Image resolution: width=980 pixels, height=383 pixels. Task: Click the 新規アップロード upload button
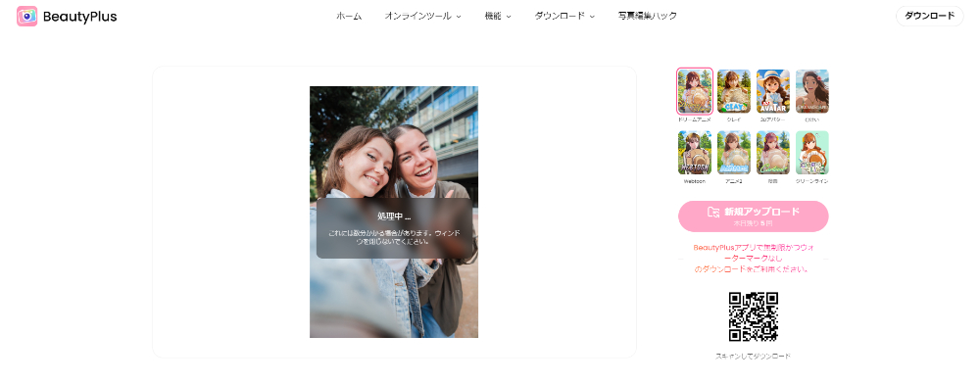point(753,216)
